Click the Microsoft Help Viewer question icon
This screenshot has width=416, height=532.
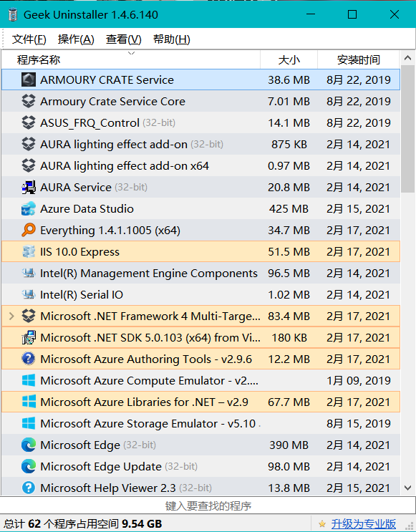pyautogui.click(x=29, y=488)
